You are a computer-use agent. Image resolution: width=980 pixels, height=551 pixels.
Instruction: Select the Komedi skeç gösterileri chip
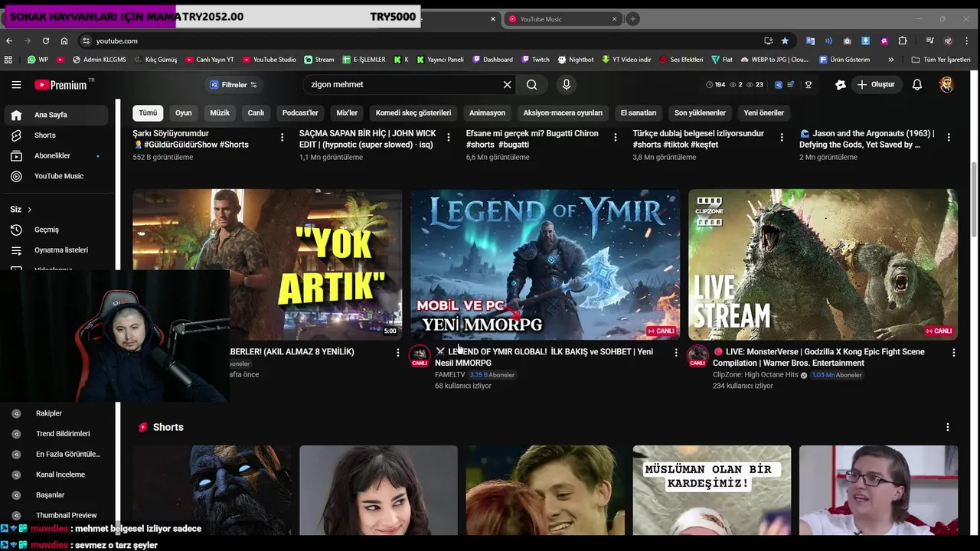(x=413, y=112)
